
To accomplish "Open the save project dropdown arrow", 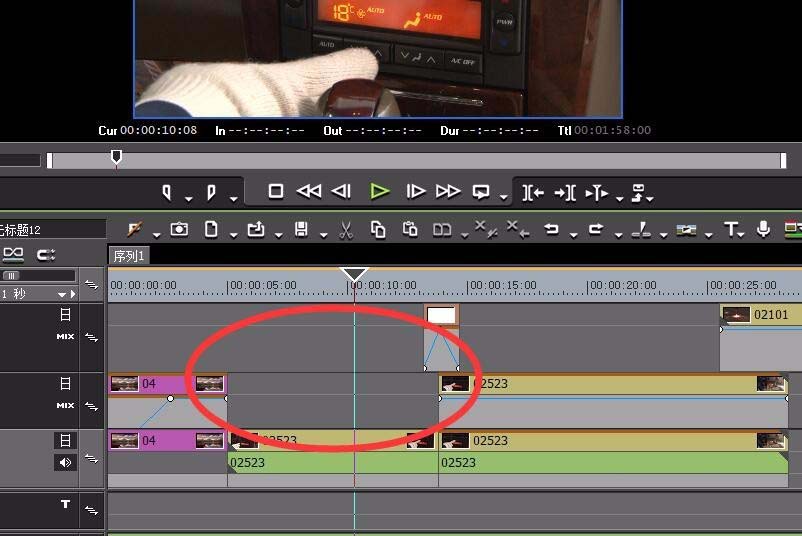I will tap(324, 235).
